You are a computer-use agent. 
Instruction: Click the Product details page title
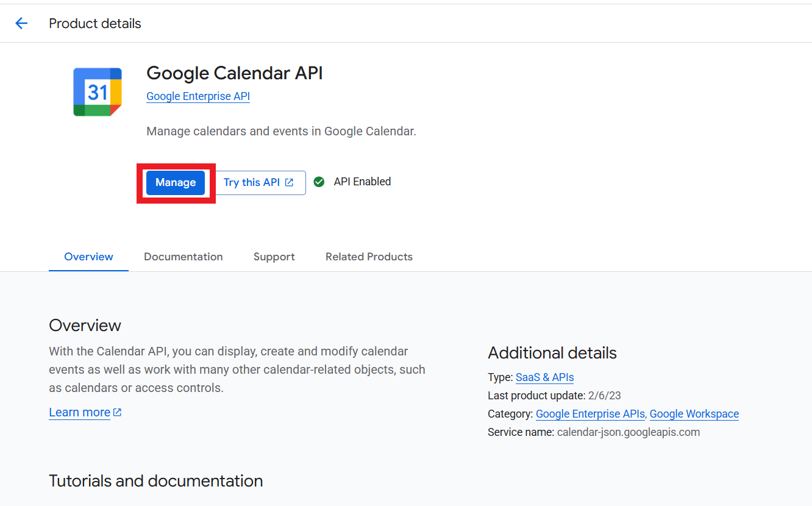(x=95, y=24)
